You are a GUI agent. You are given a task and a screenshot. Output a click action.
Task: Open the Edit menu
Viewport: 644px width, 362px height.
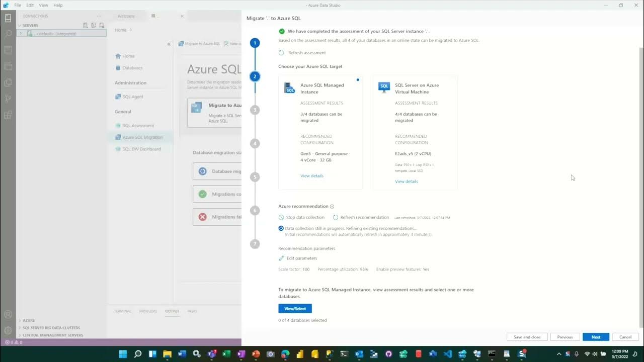(30, 5)
